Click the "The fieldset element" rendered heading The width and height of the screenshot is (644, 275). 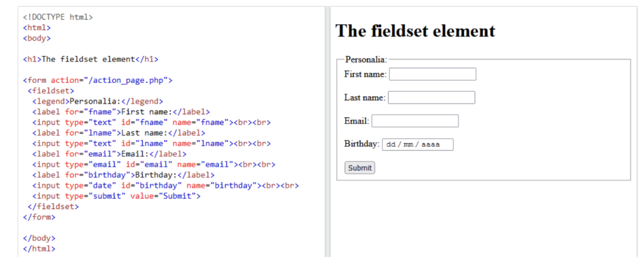point(415,31)
